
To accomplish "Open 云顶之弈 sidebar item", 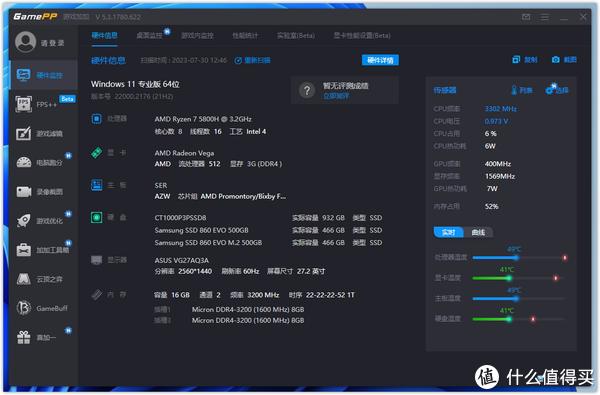I will tap(40, 279).
